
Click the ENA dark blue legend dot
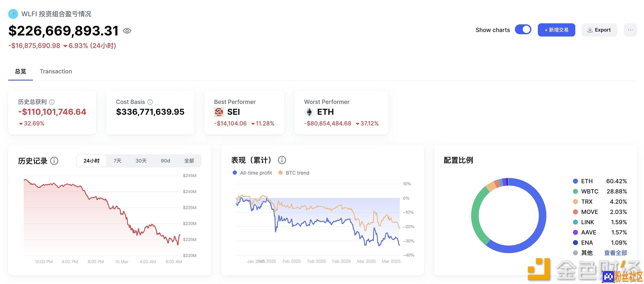575,243
